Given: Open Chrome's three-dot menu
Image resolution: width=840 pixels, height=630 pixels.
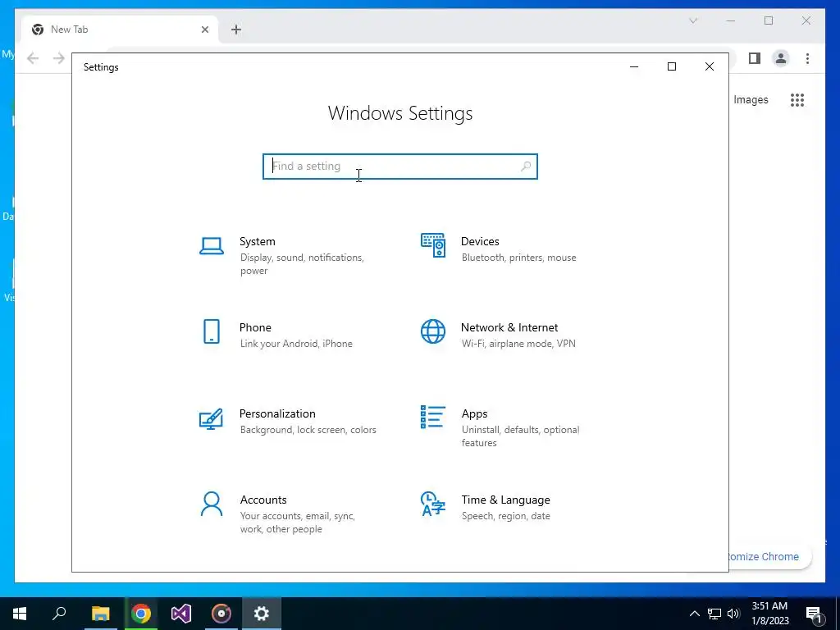Looking at the screenshot, I should pyautogui.click(x=807, y=58).
